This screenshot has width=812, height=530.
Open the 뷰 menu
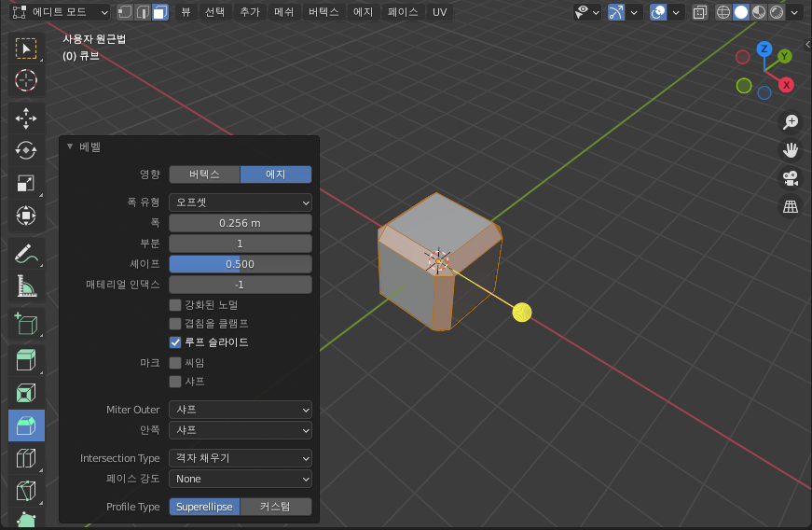tap(186, 12)
